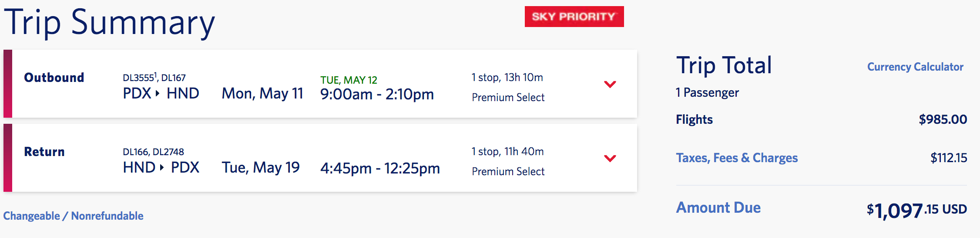Click the TUE, MAY 12 arrival date note
The width and height of the screenshot is (980, 238).
coord(349,80)
